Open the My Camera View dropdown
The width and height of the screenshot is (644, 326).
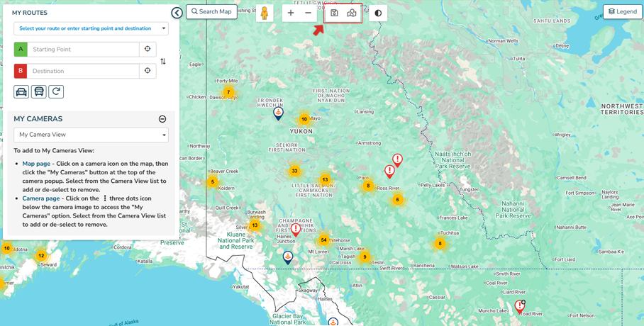coord(91,135)
